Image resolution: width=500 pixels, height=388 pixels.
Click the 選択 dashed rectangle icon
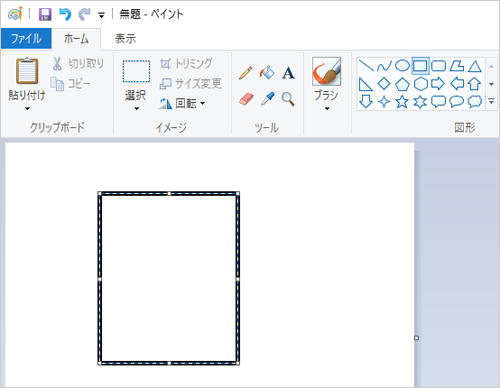136,71
